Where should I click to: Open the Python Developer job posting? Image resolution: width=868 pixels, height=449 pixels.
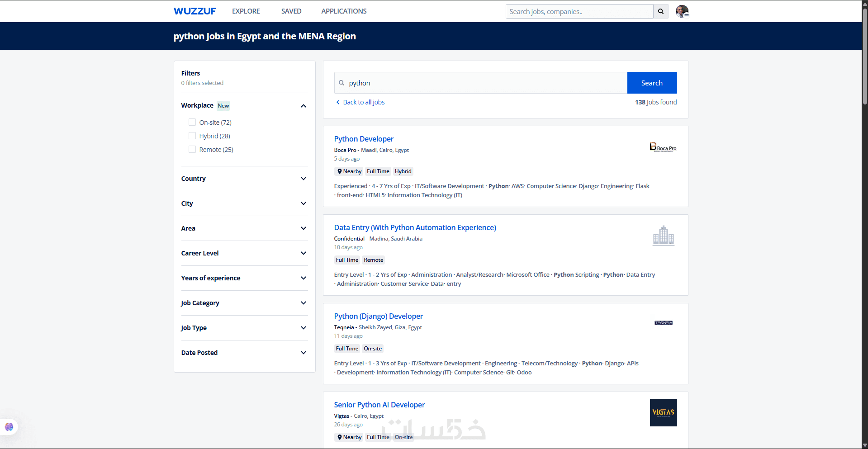pos(364,139)
